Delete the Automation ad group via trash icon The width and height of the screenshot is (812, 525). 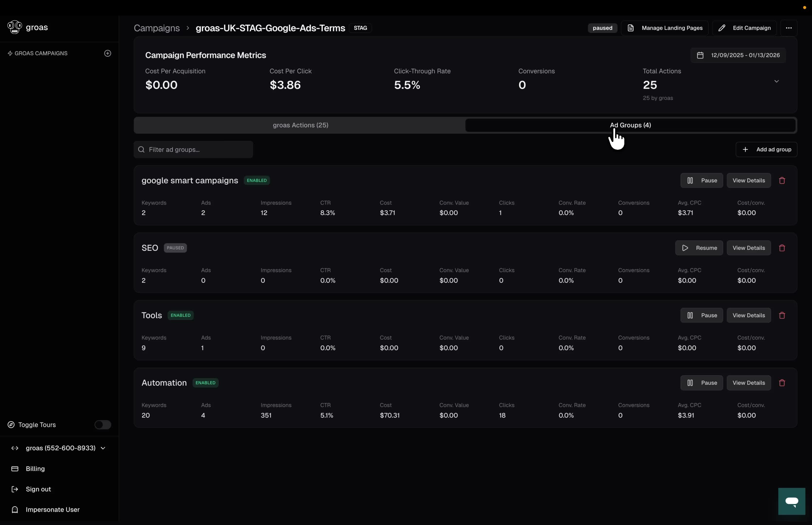(x=782, y=383)
